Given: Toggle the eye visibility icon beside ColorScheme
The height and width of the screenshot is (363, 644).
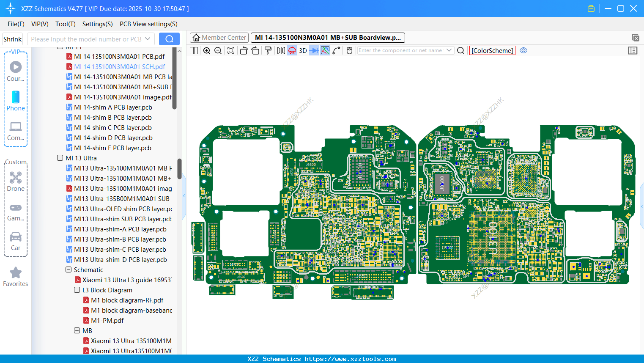Looking at the screenshot, I should click(523, 50).
